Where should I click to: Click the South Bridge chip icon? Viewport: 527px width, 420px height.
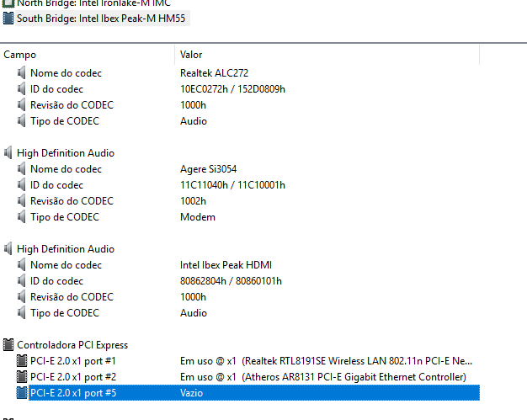[8, 19]
